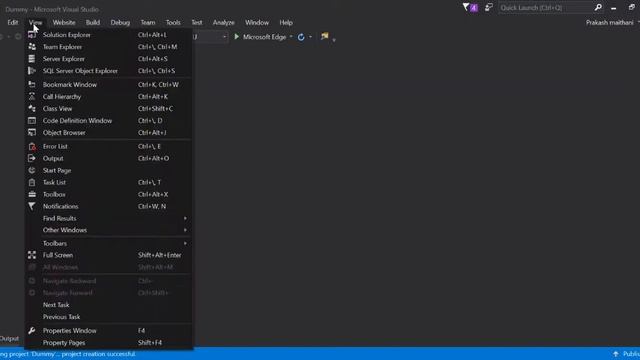Click the Class View icon

[x=32, y=109]
